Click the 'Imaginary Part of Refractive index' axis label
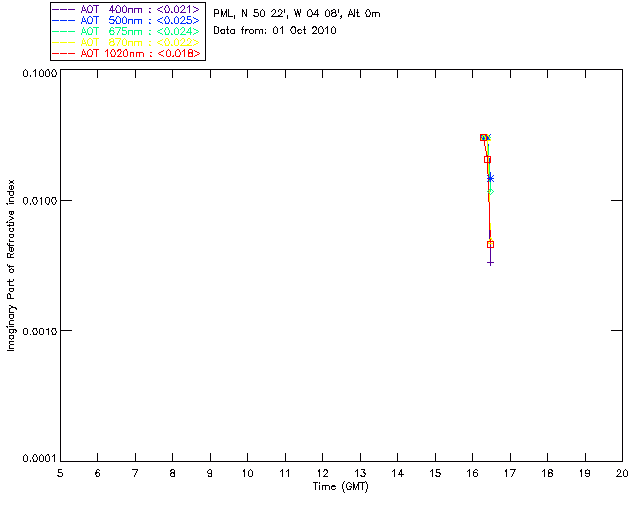Image resolution: width=640 pixels, height=512 pixels. [11, 265]
